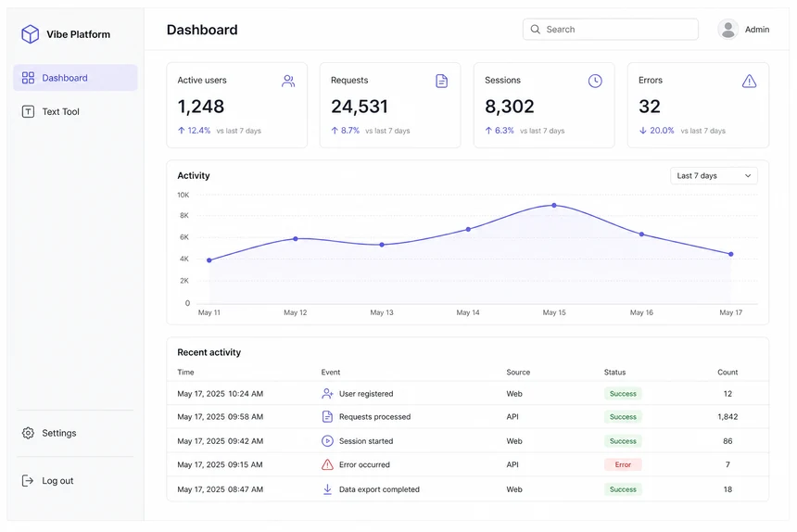Screen dimensions: 797x532
Task: Click Success badge in Data export row
Action: [623, 489]
